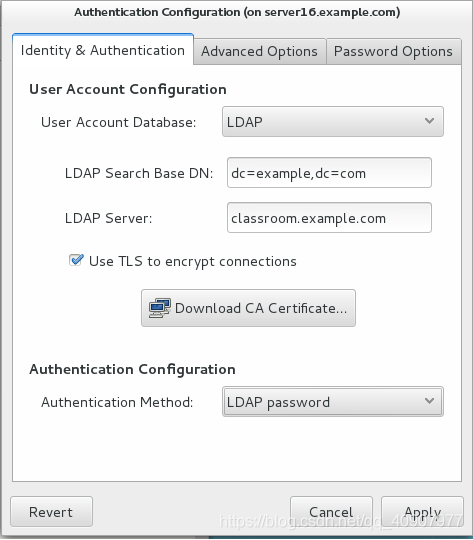
Task: Click the Cancel button
Action: (x=331, y=512)
